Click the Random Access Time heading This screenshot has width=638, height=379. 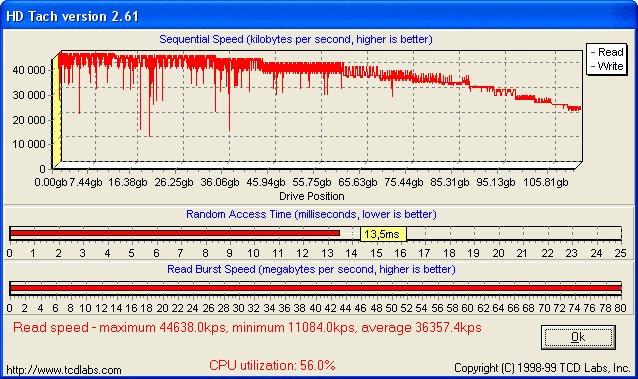click(x=311, y=214)
